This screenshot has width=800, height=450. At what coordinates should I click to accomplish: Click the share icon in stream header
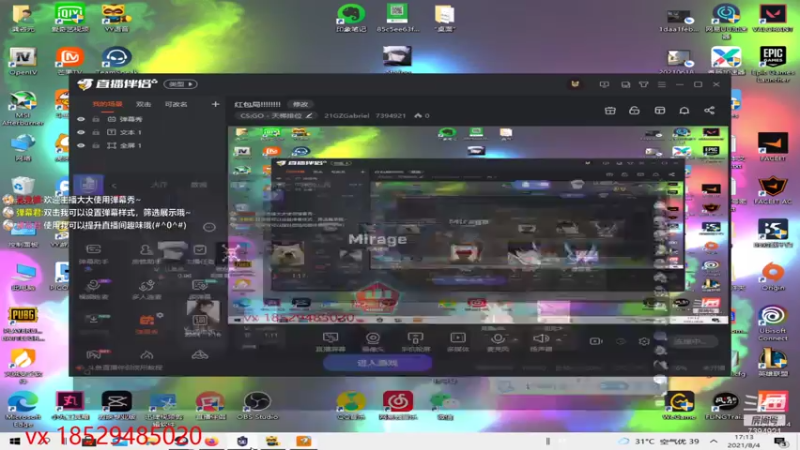[709, 110]
